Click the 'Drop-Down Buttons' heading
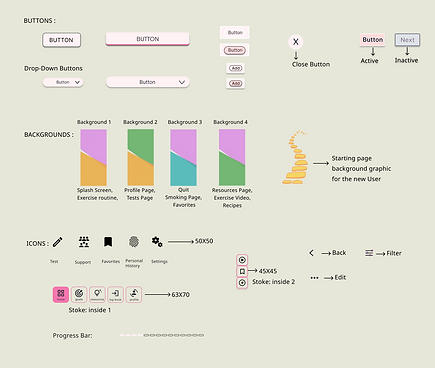 pos(53,68)
